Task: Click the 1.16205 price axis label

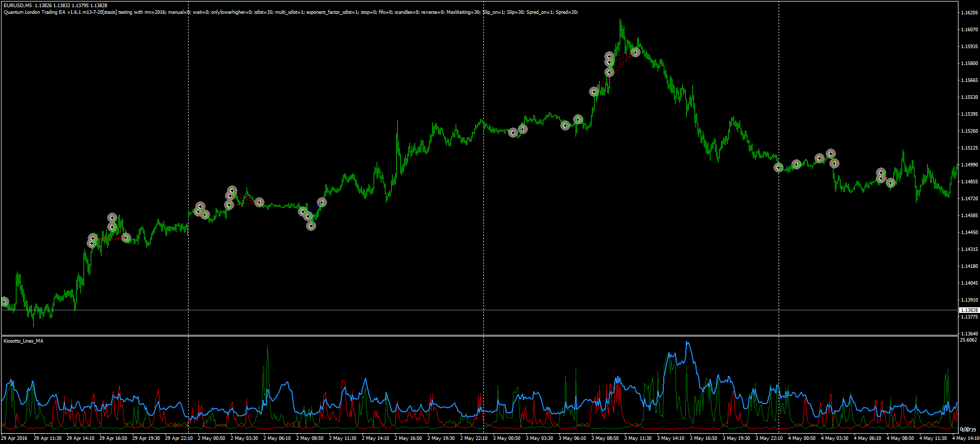Action: (968, 13)
